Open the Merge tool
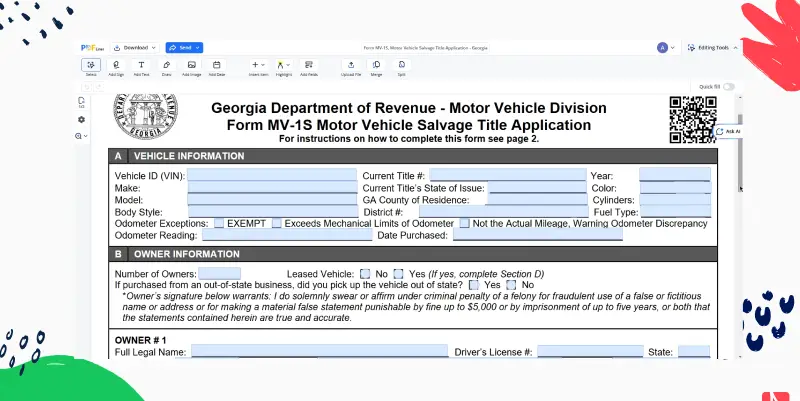Screen dimensions: 800x401 click(x=377, y=65)
